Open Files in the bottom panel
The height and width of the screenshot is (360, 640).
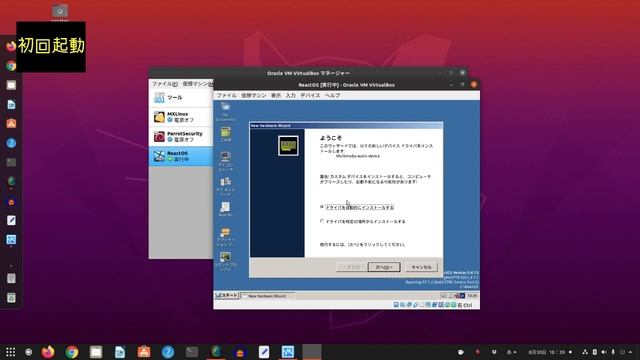coord(96,352)
